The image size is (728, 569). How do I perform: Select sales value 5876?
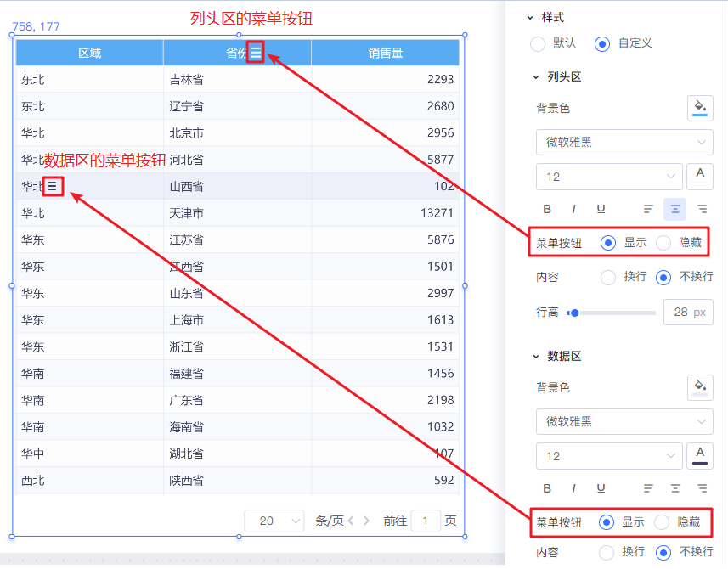point(440,239)
